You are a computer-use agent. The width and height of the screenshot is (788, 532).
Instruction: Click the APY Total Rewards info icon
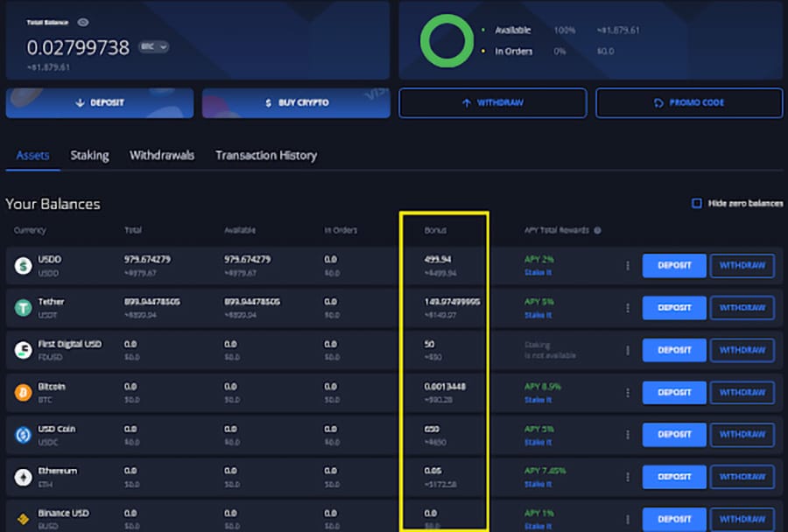point(597,231)
